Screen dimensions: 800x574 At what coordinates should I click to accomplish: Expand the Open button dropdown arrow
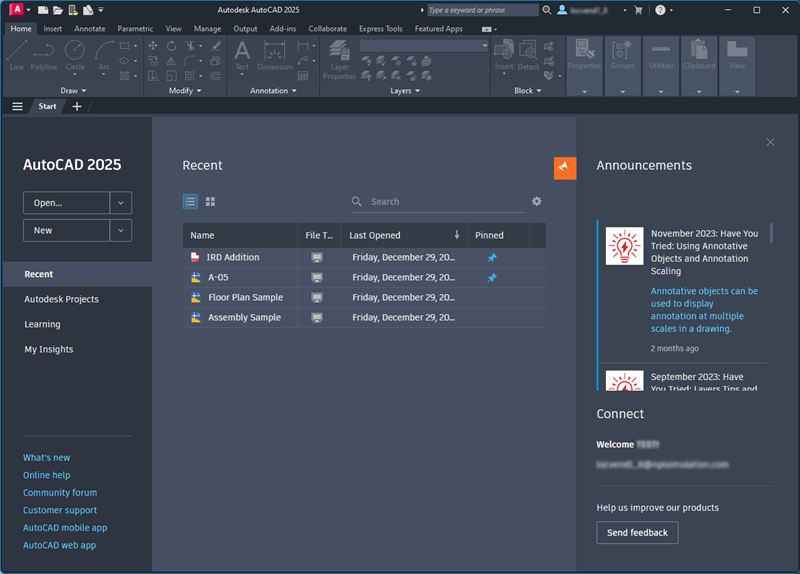[x=120, y=203]
